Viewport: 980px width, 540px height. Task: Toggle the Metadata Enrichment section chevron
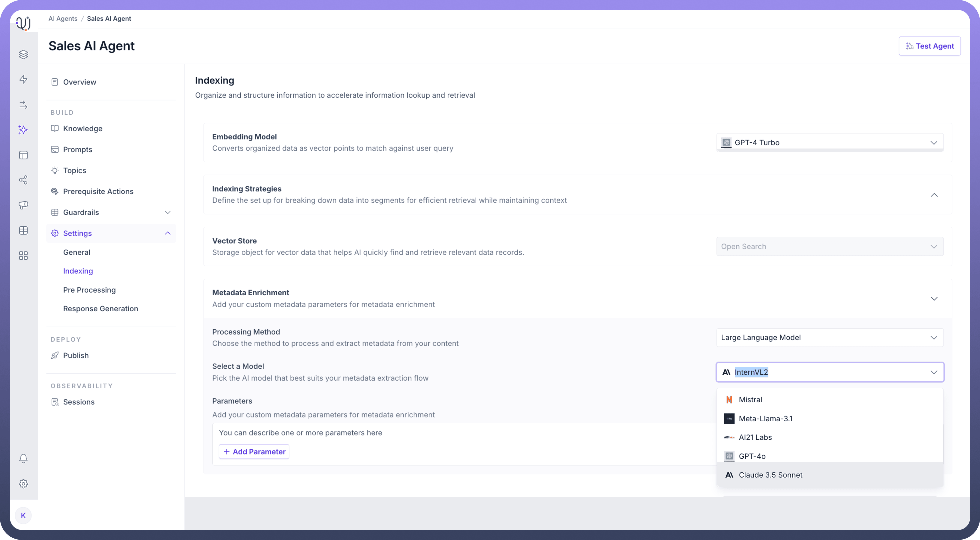coord(934,299)
